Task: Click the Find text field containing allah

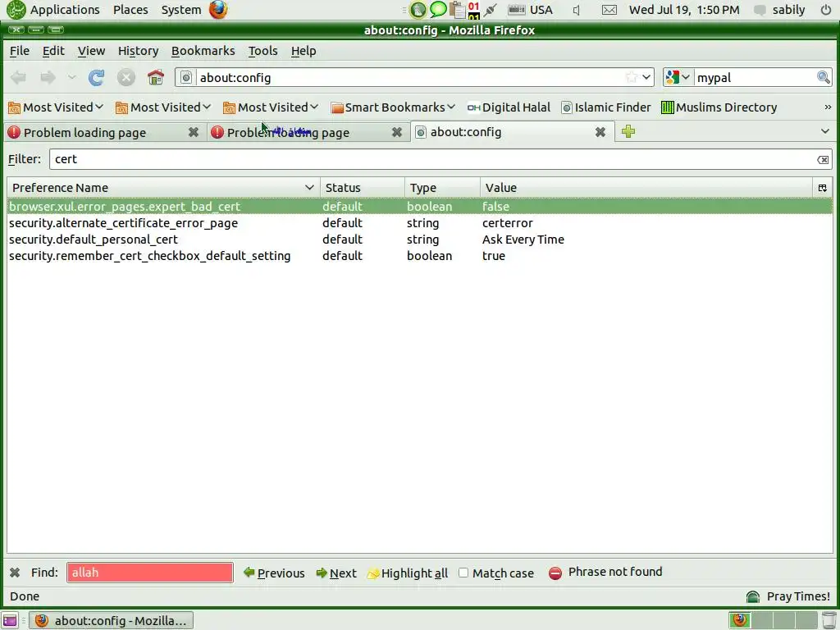Action: click(150, 573)
